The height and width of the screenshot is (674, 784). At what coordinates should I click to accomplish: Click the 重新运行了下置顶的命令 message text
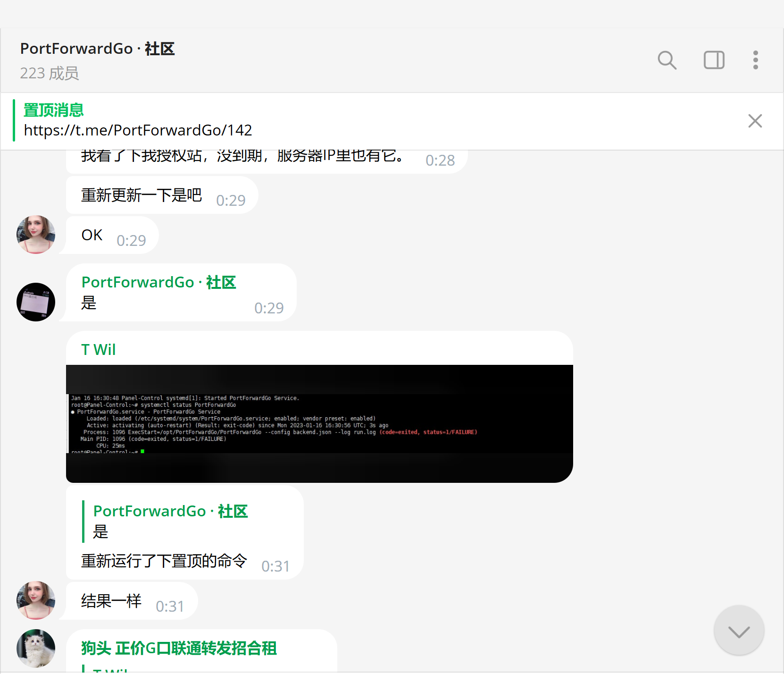point(164,561)
